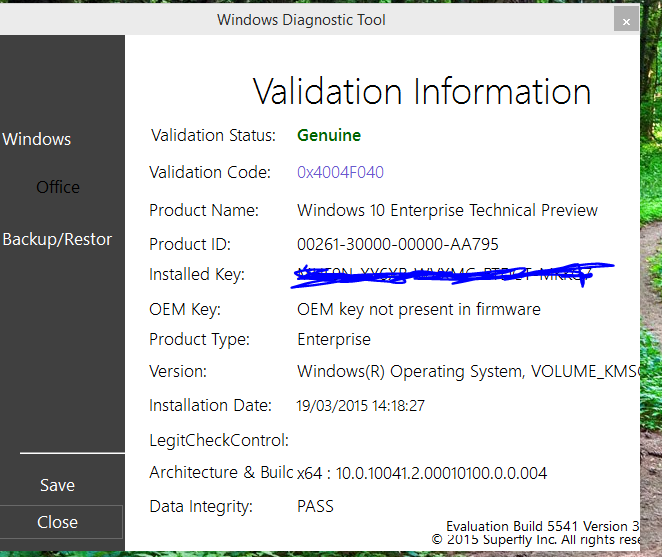Click the Product ID label
This screenshot has width=662, height=557.
click(190, 244)
